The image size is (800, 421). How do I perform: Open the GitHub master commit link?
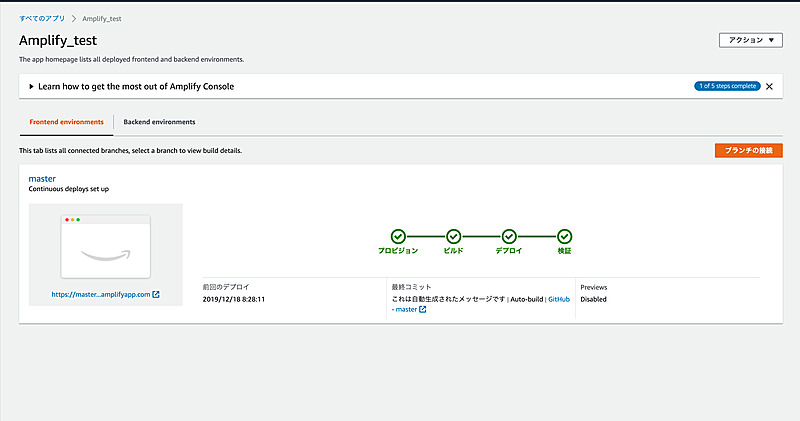point(558,299)
